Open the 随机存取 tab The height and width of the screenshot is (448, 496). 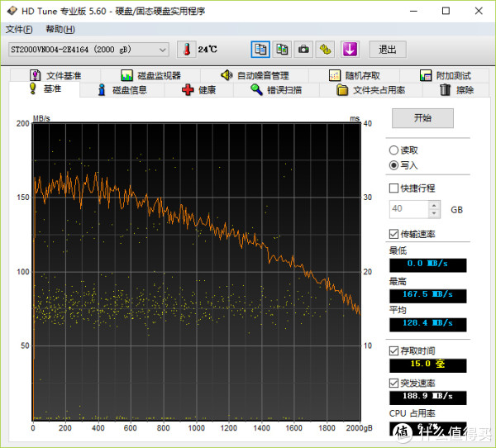coord(357,76)
